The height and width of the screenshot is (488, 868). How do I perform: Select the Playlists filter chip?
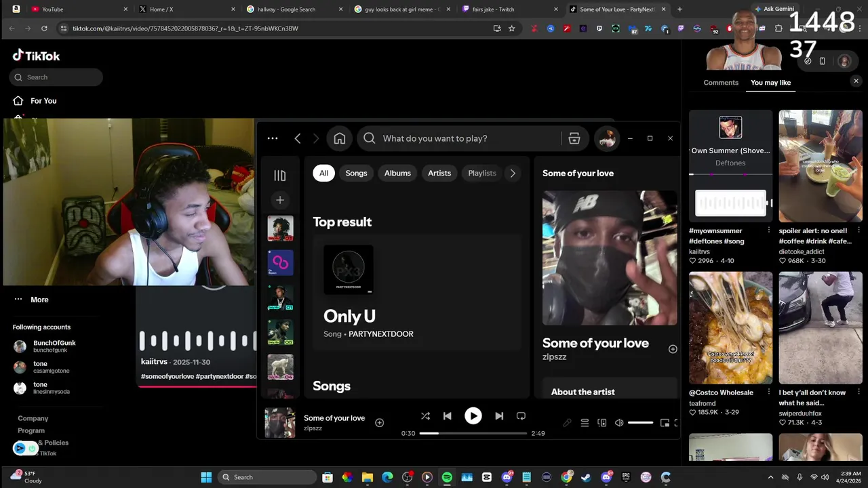click(482, 173)
